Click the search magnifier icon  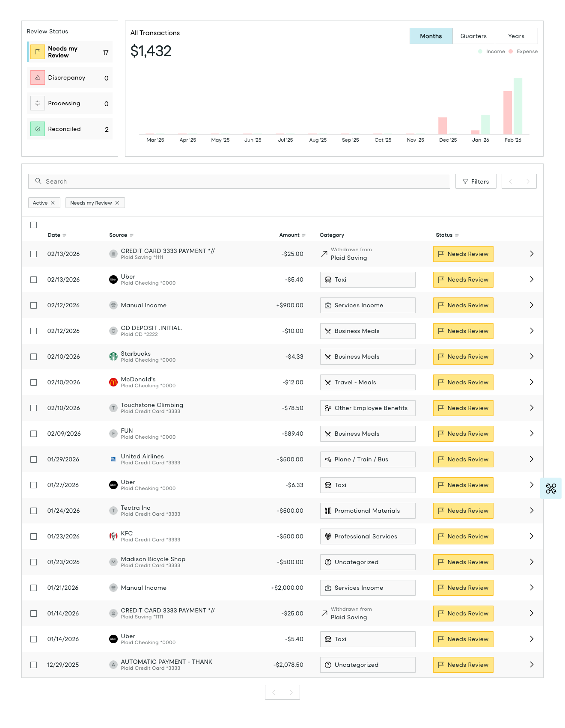coord(38,181)
